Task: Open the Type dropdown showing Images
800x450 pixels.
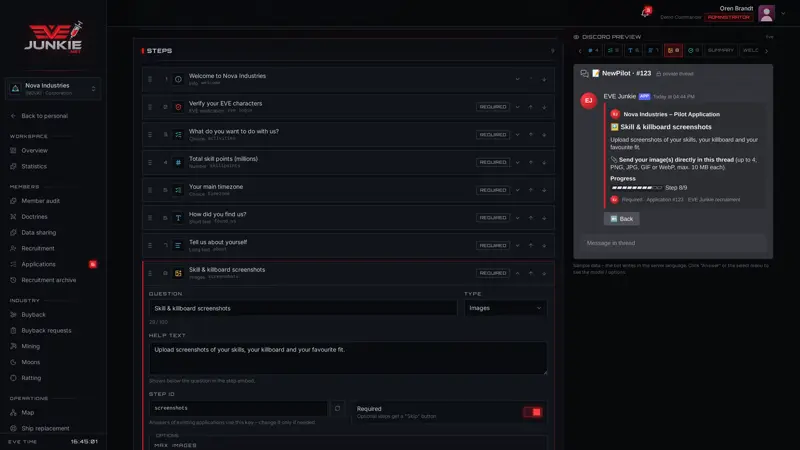Action: point(505,308)
